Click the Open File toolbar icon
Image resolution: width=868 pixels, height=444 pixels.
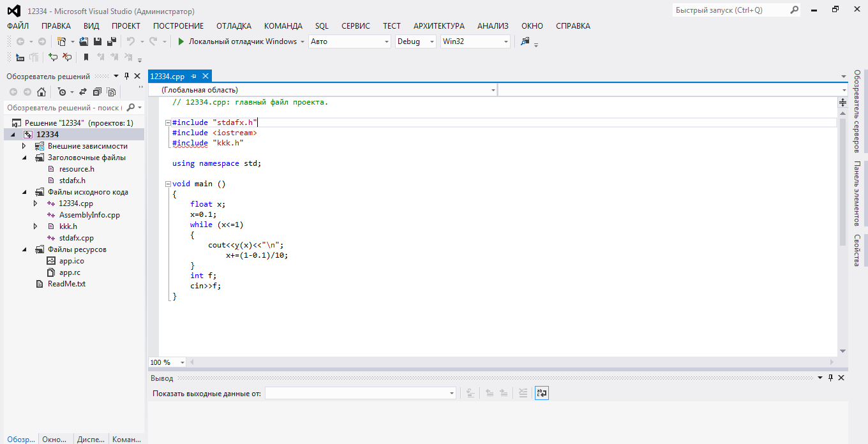pos(84,41)
